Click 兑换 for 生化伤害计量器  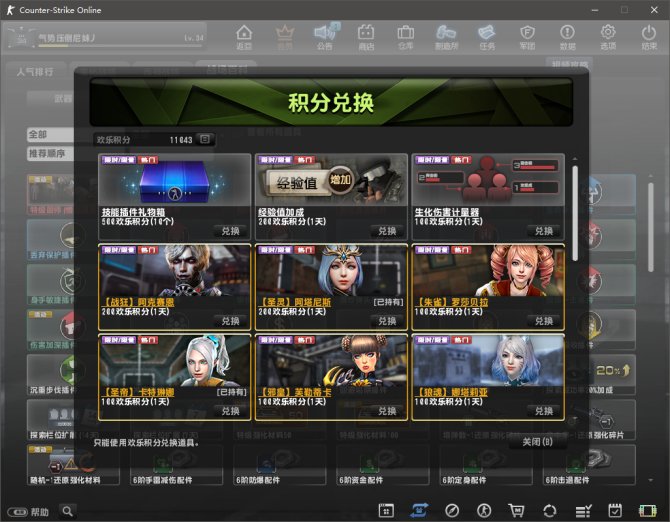click(x=544, y=231)
